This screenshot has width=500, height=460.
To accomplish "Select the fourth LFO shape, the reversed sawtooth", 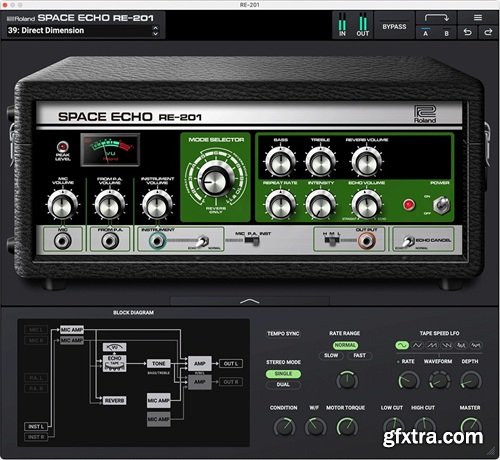I will coord(447,345).
